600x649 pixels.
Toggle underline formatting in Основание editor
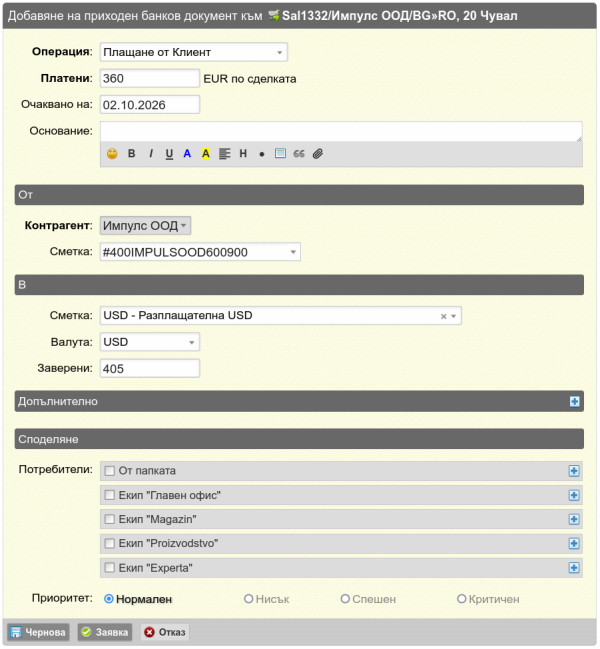pyautogui.click(x=169, y=154)
